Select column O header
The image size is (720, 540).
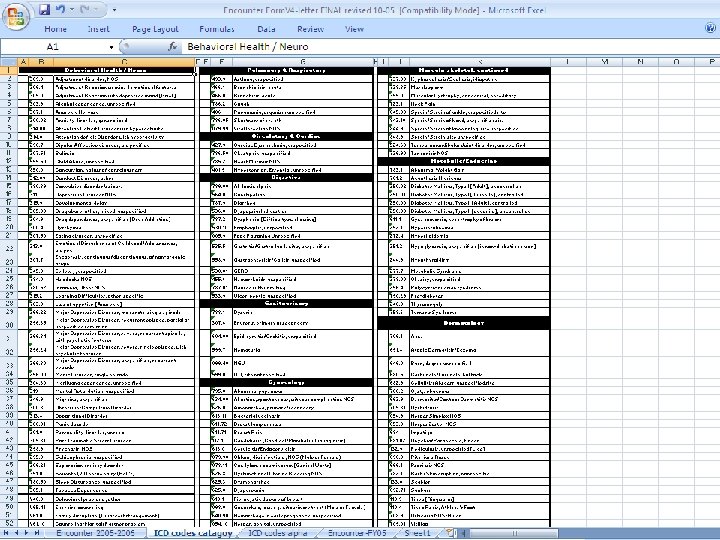[x=676, y=62]
